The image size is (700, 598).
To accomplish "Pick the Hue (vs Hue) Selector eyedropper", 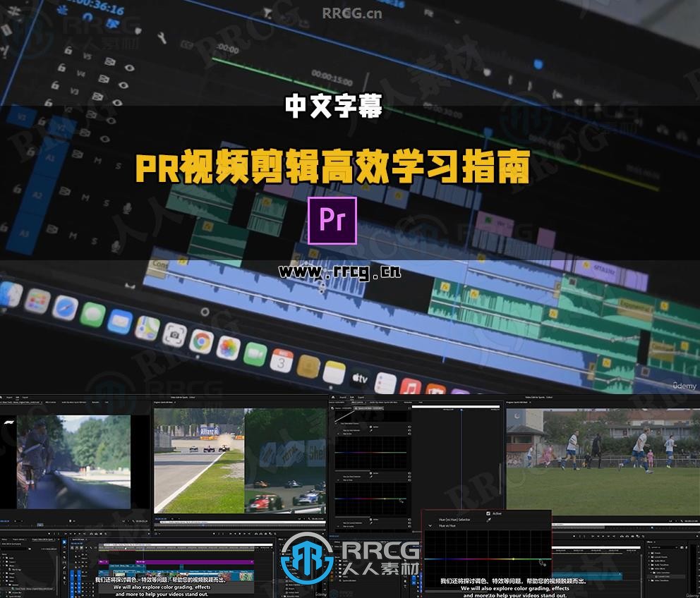I will (x=489, y=520).
